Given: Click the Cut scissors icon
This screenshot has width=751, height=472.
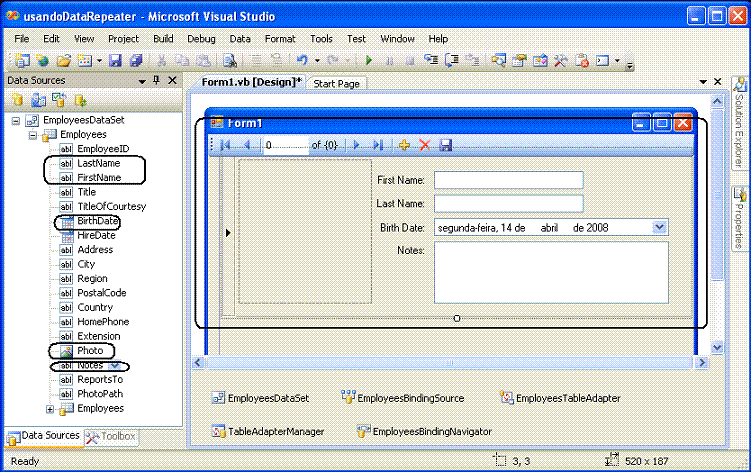Looking at the screenshot, I should pyautogui.click(x=162, y=60).
